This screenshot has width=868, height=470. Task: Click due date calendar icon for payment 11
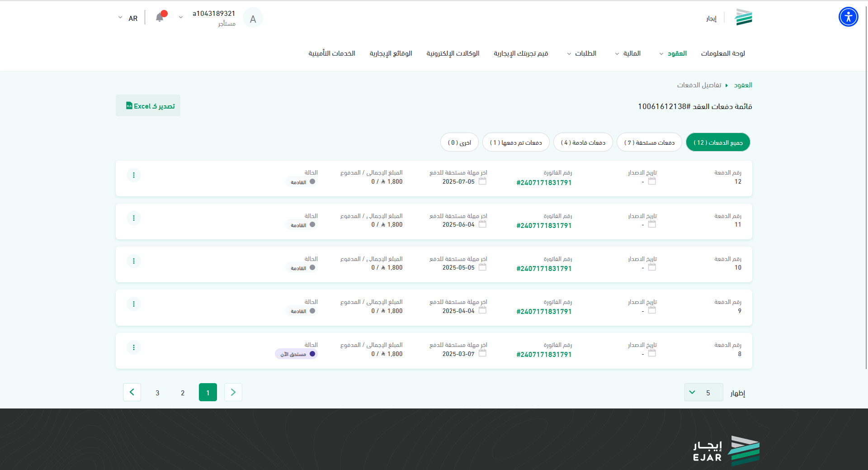[x=482, y=224]
